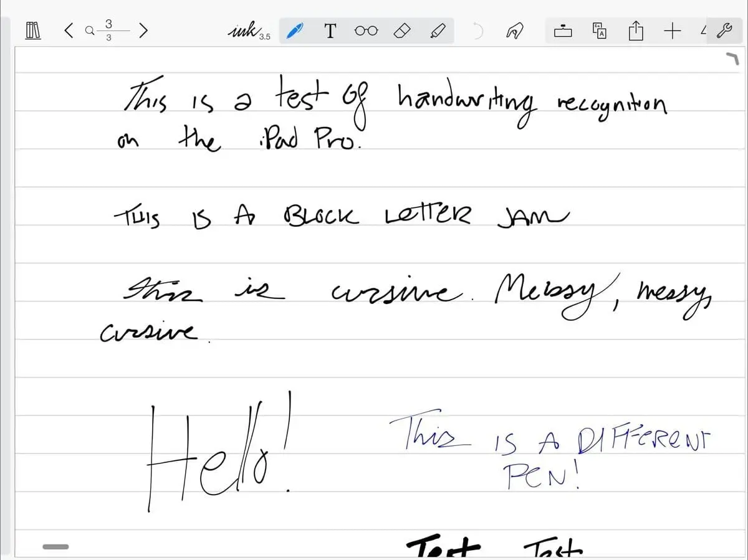Select the Highlighter tool

438,31
